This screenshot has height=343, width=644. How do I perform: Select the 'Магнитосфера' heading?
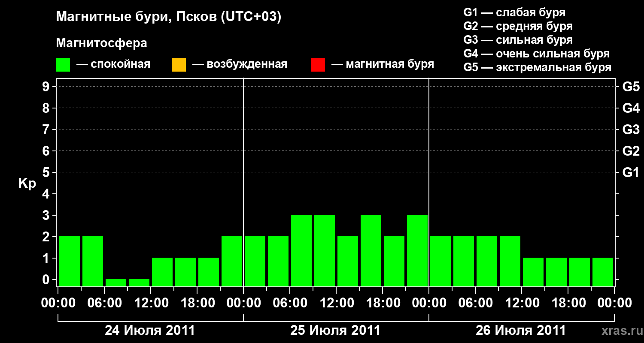101,43
